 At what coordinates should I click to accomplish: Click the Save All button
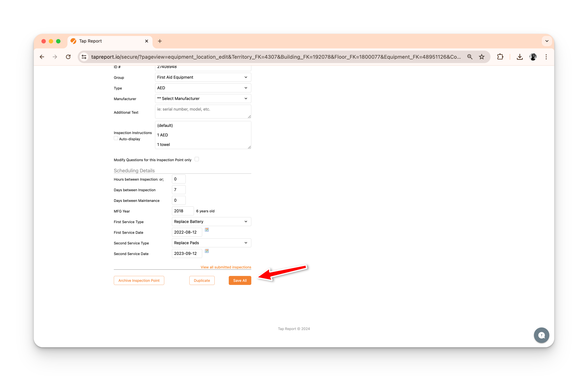(240, 281)
